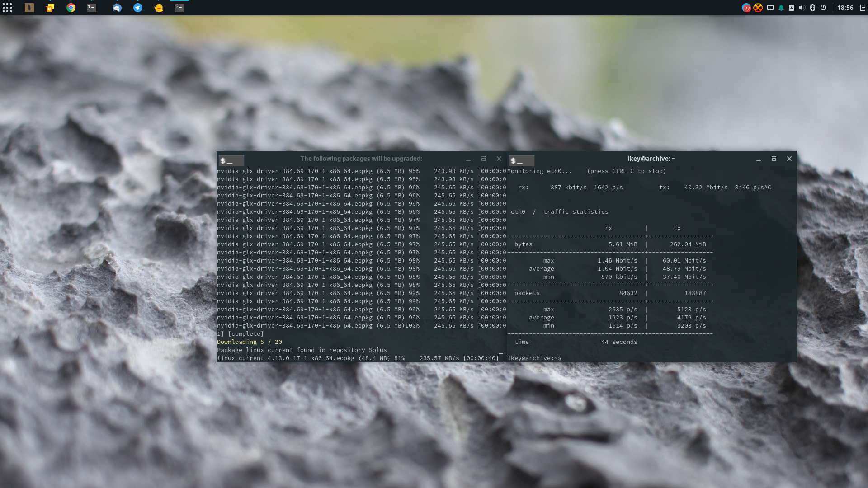Click the '262.04 MiB' tx bytes value

688,244
